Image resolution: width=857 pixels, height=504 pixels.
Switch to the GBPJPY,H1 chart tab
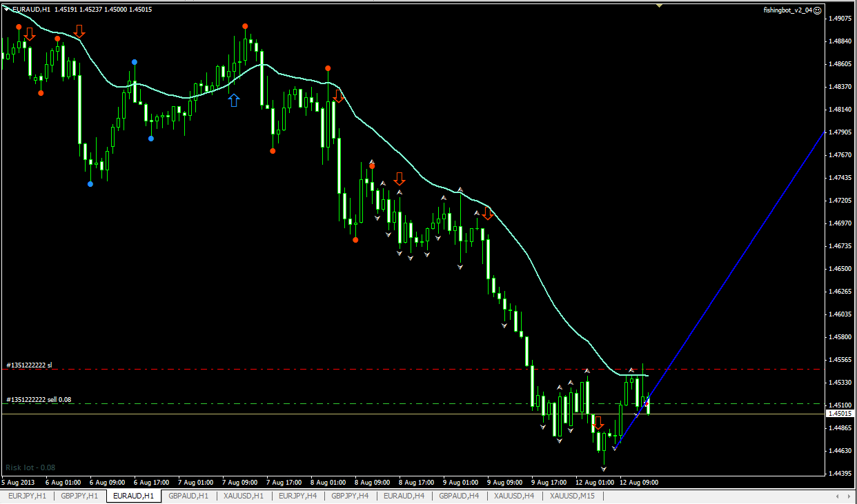pos(79,496)
